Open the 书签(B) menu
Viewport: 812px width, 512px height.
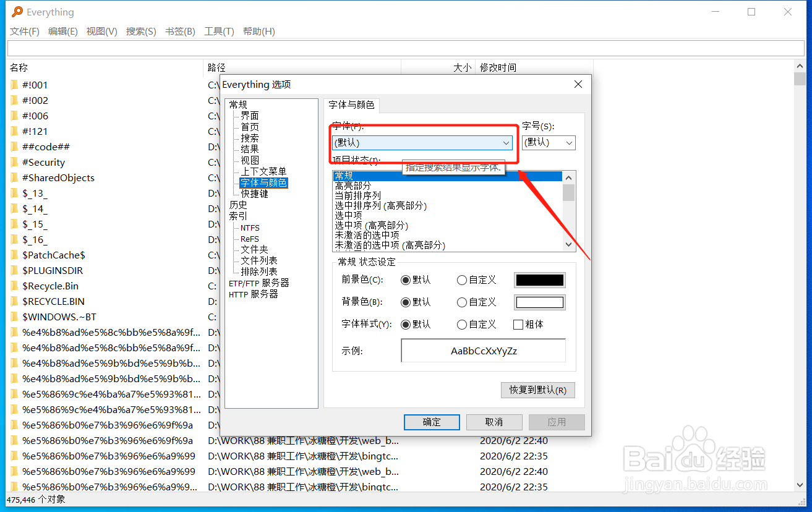180,32
